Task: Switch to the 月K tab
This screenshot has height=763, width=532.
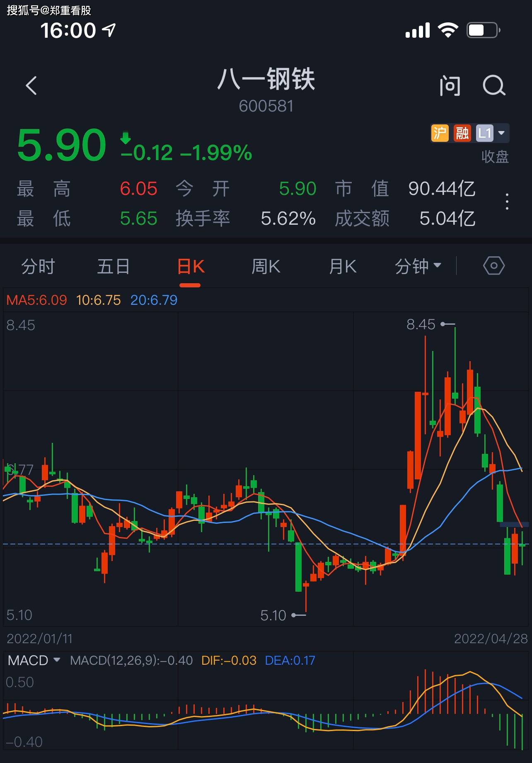Action: (x=343, y=266)
